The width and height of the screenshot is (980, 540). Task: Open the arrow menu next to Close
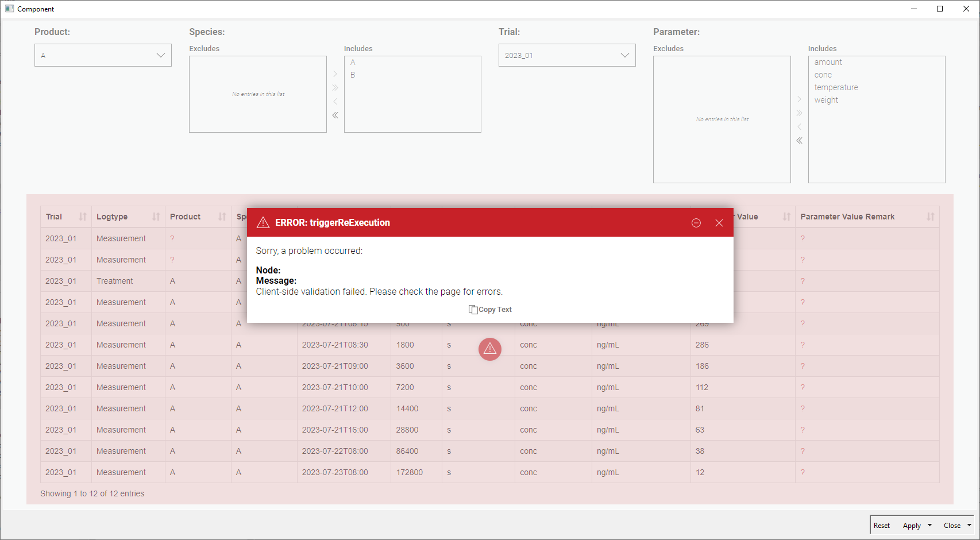(969, 525)
